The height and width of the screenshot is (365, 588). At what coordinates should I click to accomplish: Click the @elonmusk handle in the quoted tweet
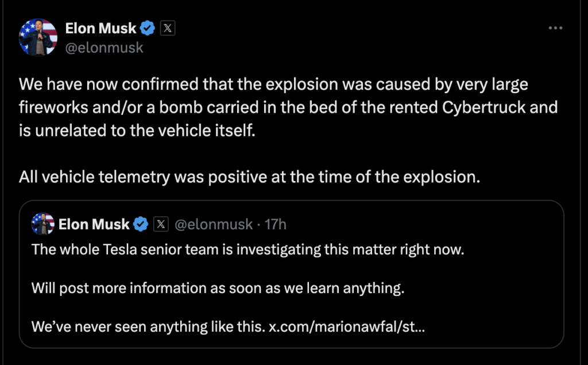(212, 224)
